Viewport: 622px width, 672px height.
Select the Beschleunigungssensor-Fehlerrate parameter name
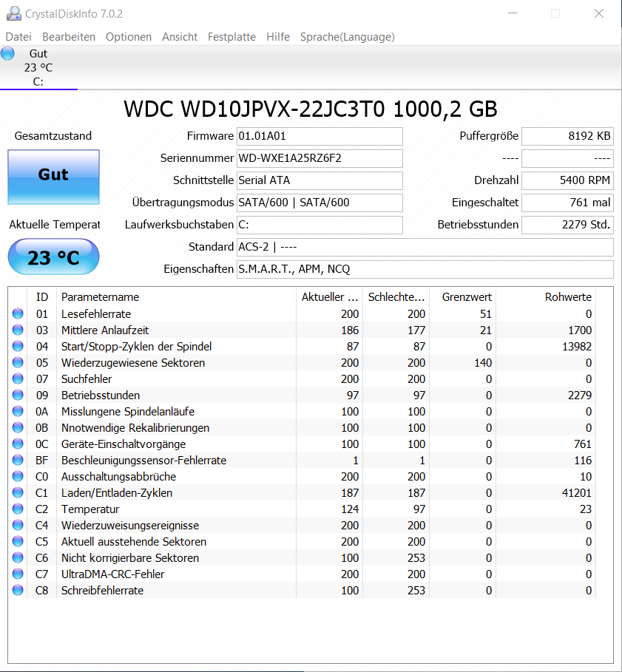tap(143, 461)
